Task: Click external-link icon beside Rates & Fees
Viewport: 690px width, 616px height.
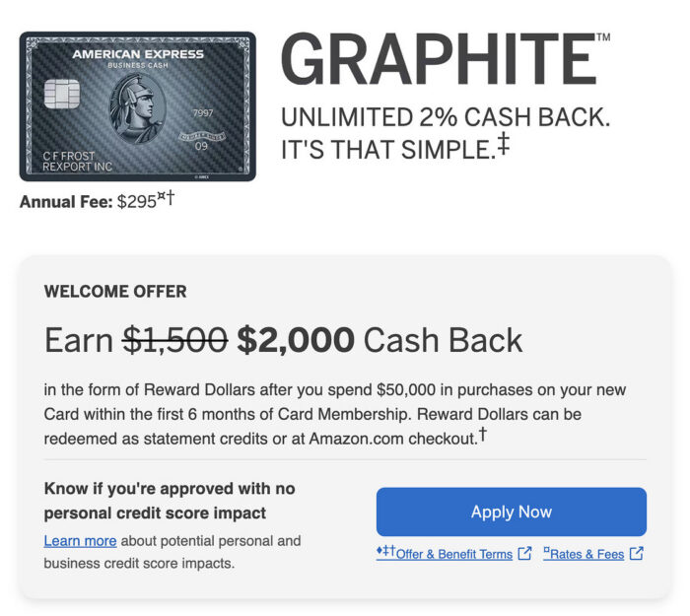Action: point(637,554)
